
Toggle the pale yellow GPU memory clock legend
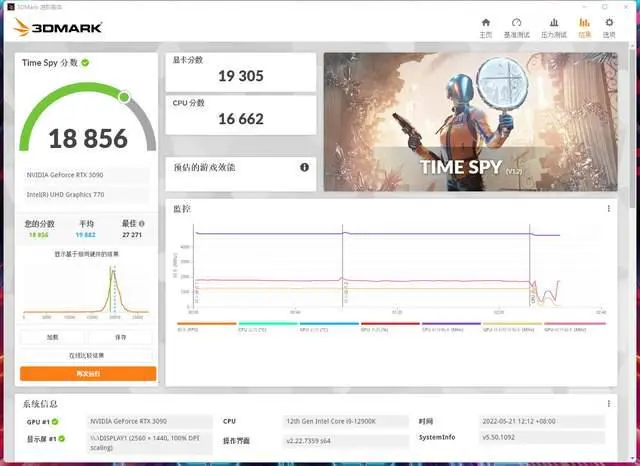click(512, 326)
